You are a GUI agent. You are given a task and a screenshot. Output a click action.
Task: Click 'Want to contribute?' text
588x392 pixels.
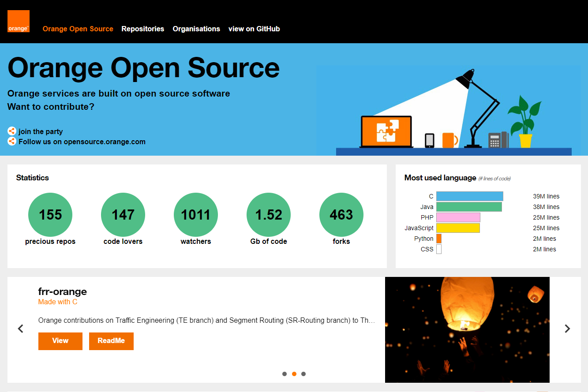(x=51, y=107)
